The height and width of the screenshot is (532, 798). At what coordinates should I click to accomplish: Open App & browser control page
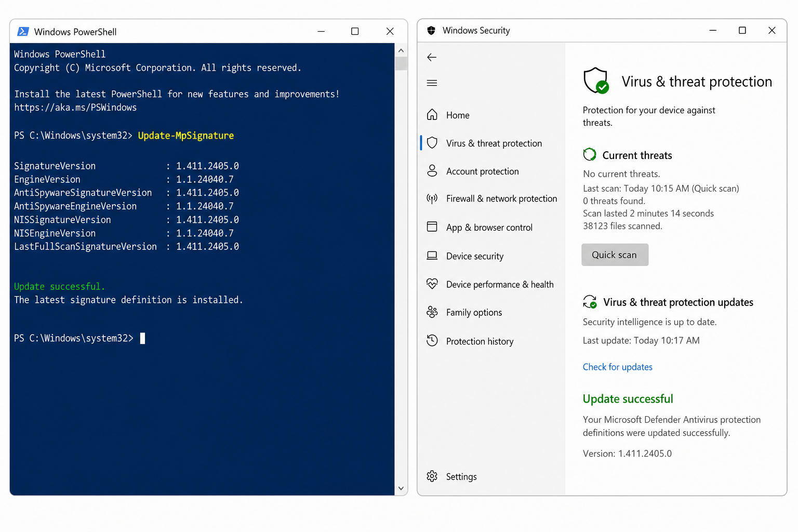489,228
